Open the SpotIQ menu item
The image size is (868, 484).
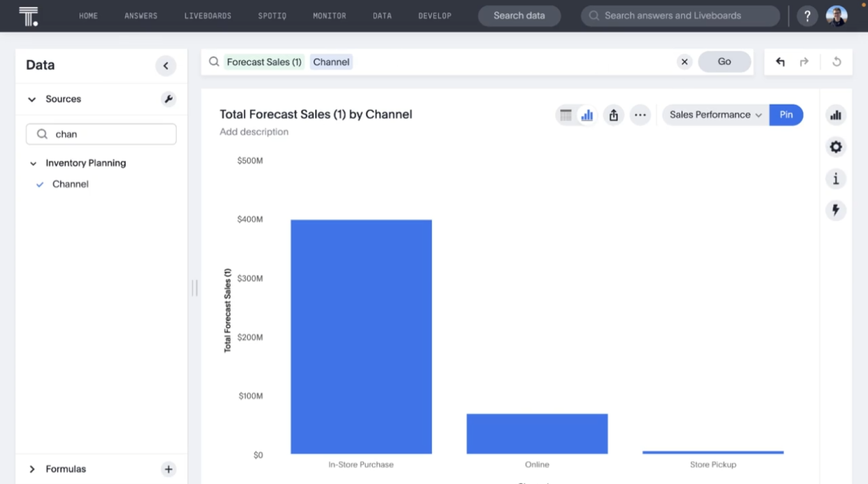tap(272, 16)
